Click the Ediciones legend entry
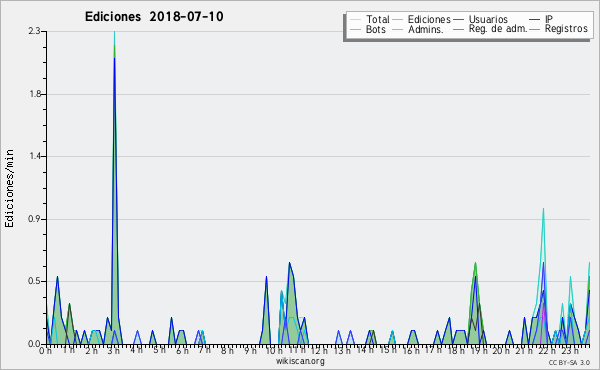Screen dimensions: 600x370 [x=422, y=19]
